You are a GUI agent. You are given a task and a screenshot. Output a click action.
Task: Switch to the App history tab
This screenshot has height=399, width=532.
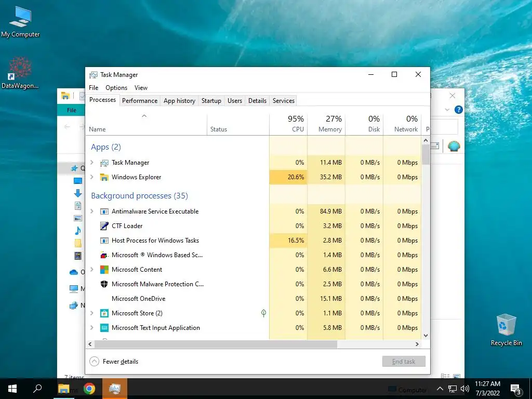(x=179, y=101)
